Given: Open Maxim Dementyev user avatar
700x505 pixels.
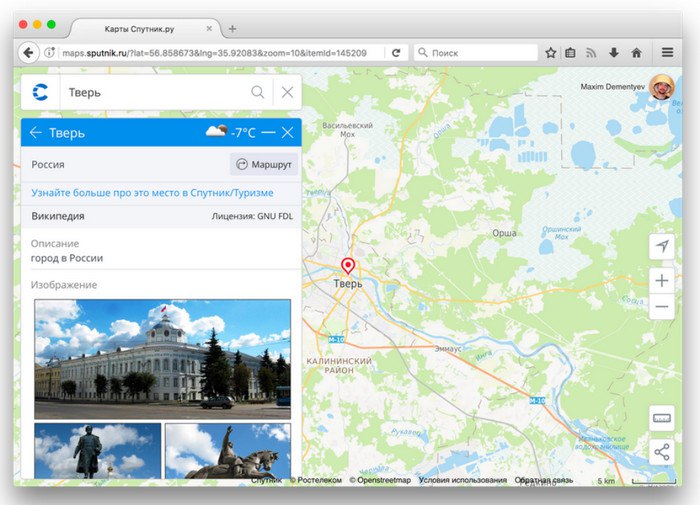Looking at the screenshot, I should (x=662, y=87).
